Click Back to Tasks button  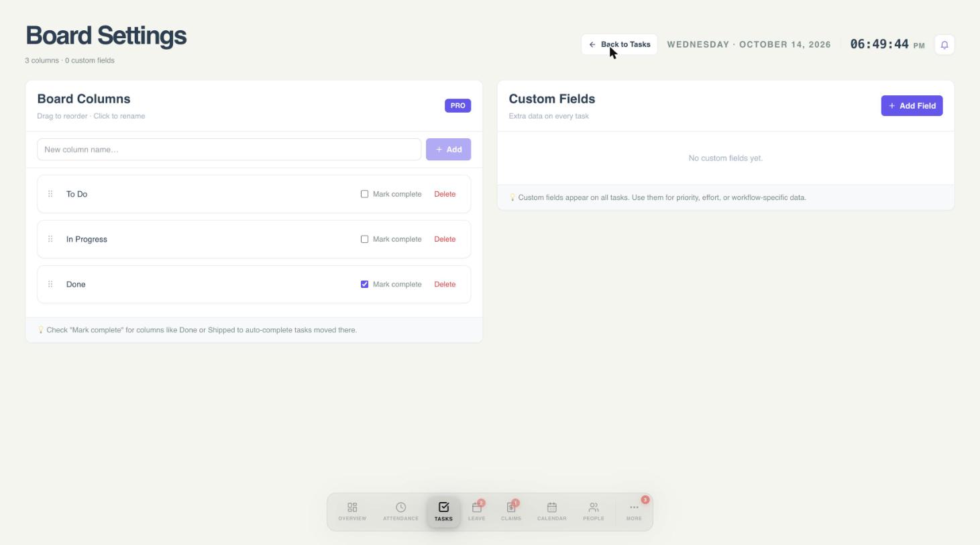619,44
